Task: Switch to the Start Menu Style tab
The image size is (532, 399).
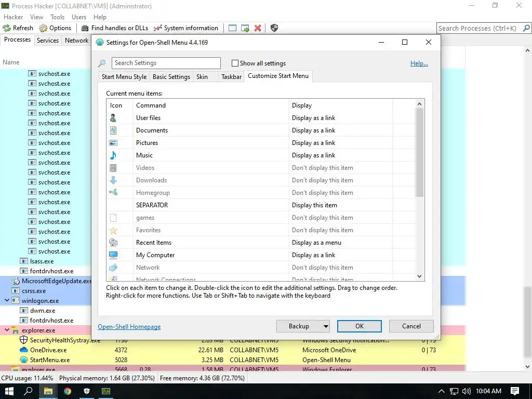Action: tap(124, 77)
